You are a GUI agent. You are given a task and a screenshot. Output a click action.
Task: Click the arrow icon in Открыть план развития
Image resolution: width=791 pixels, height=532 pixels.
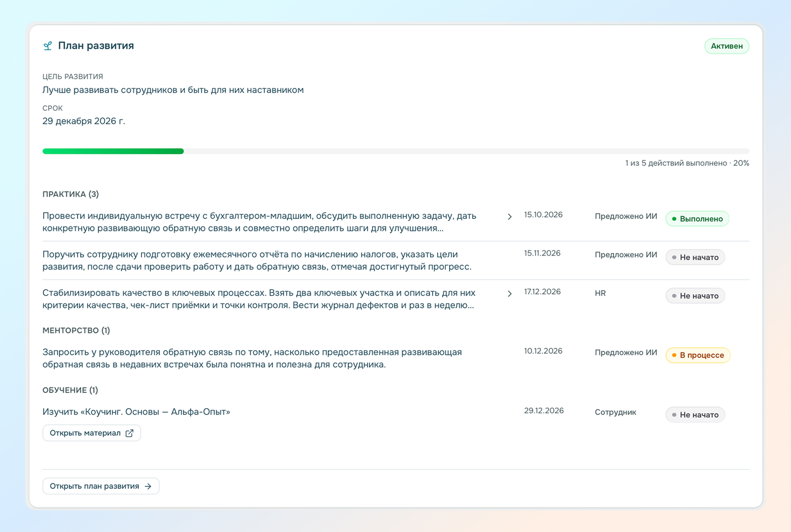click(x=148, y=486)
